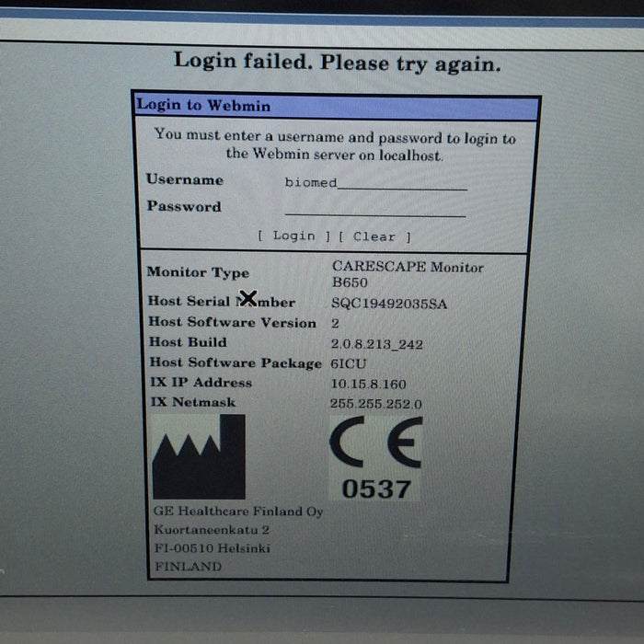Click the Login failed error message
This screenshot has width=644, height=644.
pos(338,63)
